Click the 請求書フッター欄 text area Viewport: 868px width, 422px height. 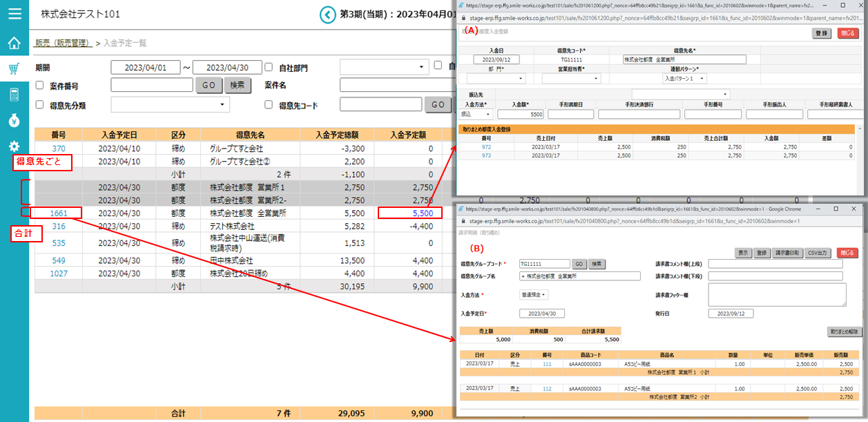pyautogui.click(x=777, y=294)
